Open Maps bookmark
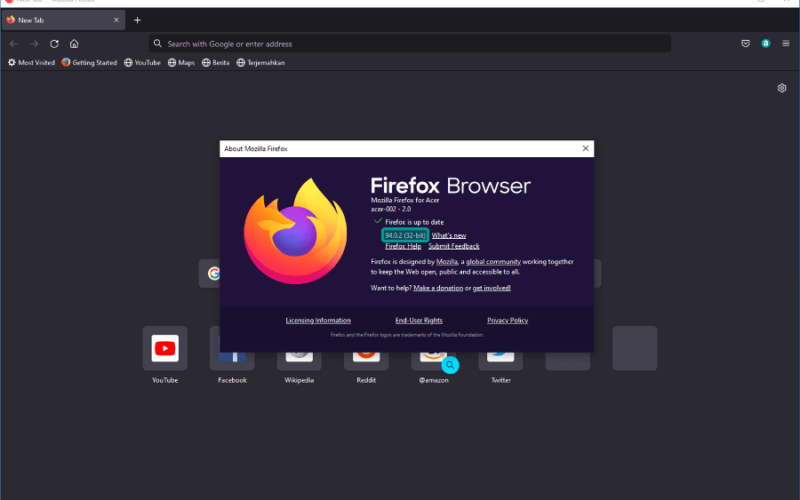Viewport: 800px width, 500px height. [x=181, y=63]
